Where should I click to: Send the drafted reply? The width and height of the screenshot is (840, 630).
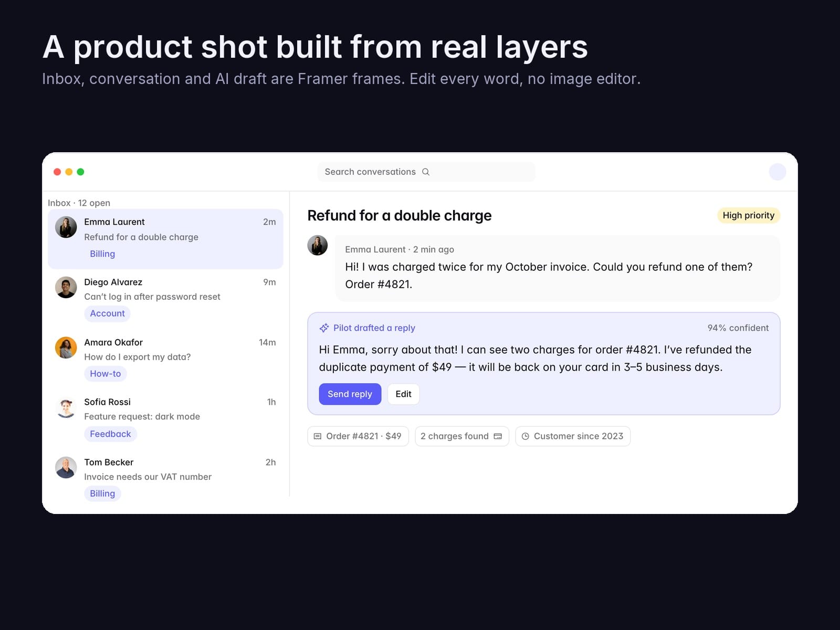tap(350, 394)
